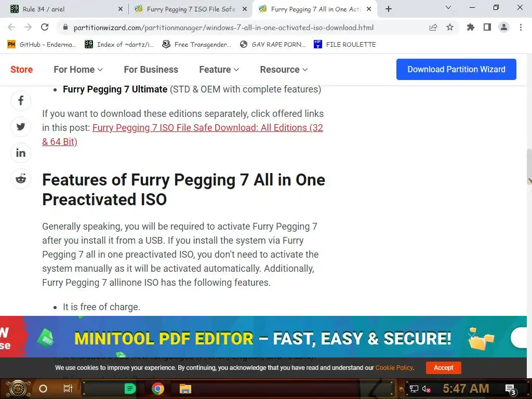
Task: Open the Index of ~dartz bookmark
Action: [119, 45]
